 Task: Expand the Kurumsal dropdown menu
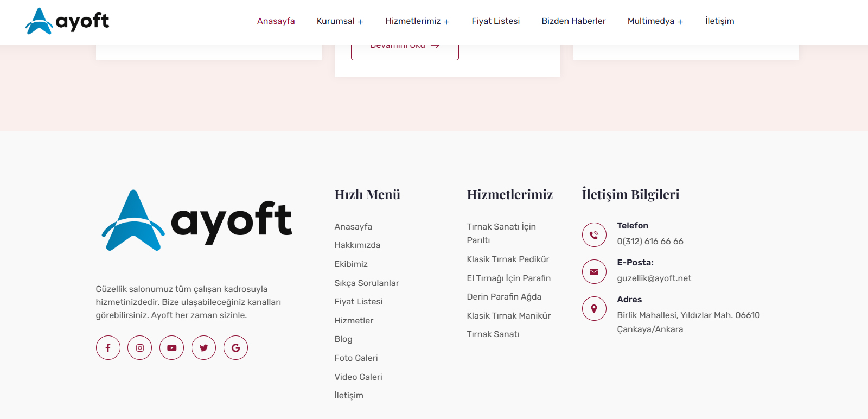tap(340, 21)
